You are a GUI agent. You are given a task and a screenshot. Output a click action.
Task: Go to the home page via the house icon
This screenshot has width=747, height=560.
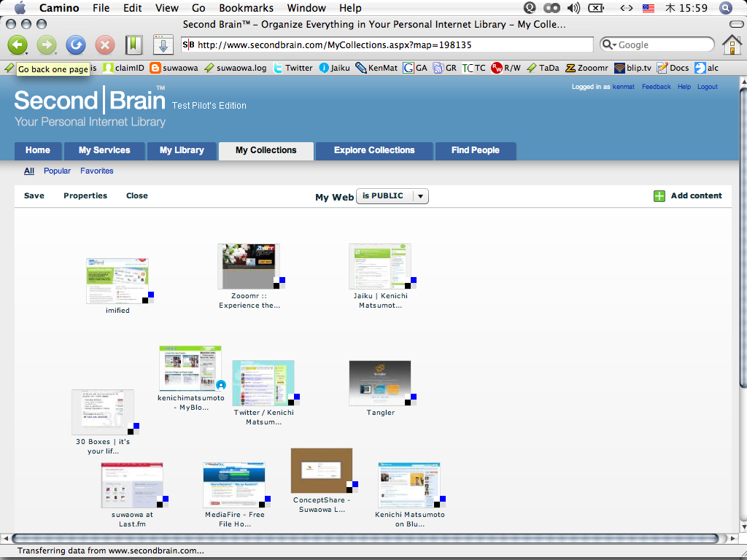(732, 44)
